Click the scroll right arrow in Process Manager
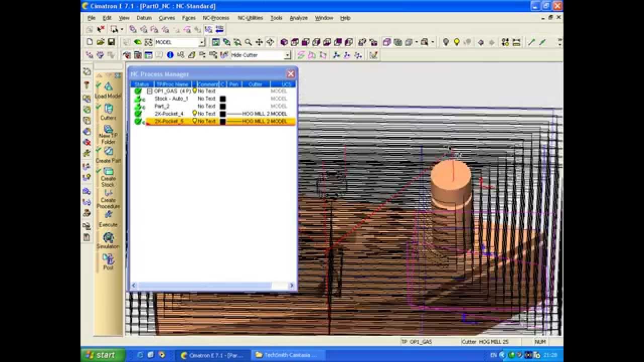 (x=291, y=286)
